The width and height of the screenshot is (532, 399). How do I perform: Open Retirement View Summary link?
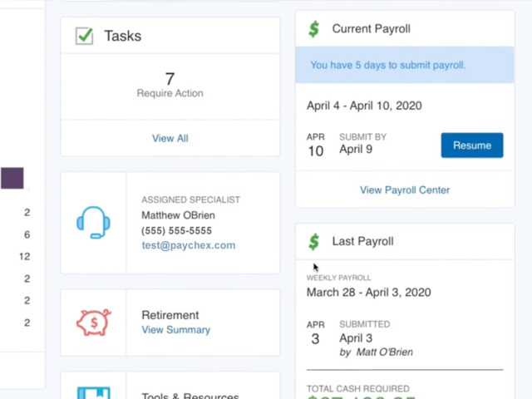[x=175, y=329]
